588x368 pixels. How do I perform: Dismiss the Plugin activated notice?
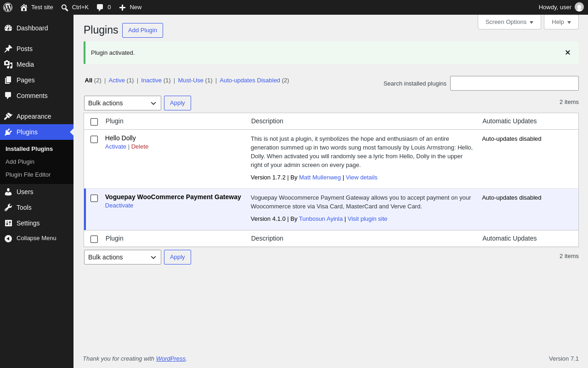(x=568, y=52)
